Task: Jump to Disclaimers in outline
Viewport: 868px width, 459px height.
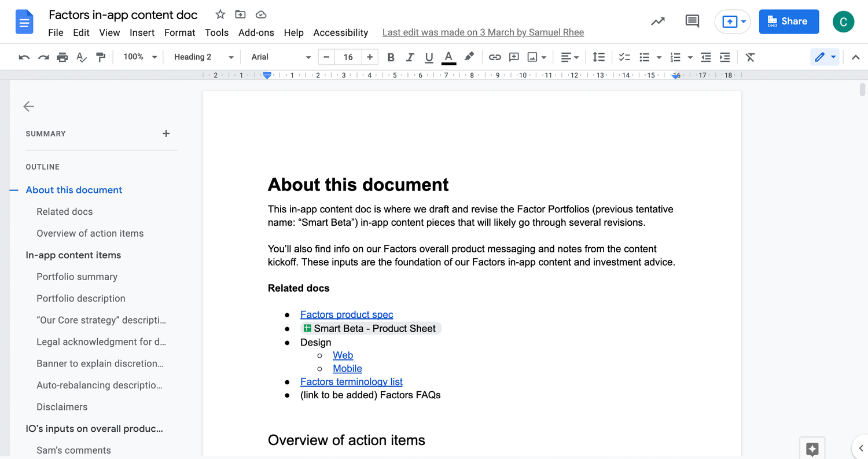Action: click(62, 407)
